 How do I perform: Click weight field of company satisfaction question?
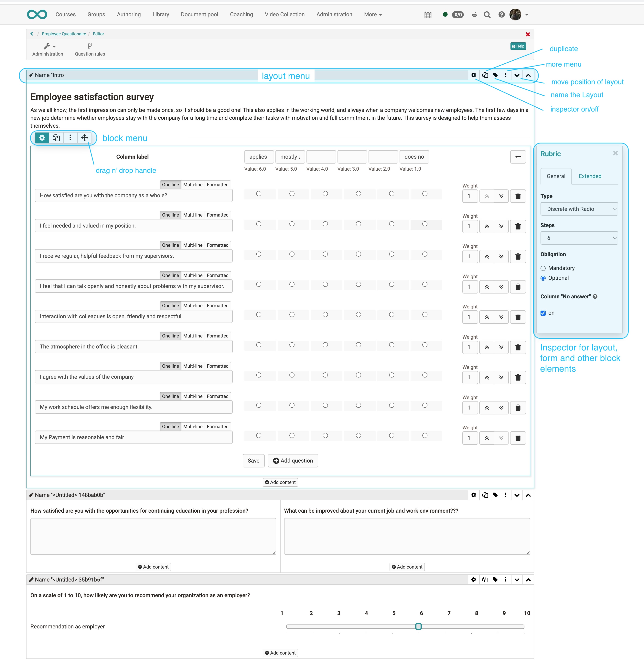(x=470, y=196)
